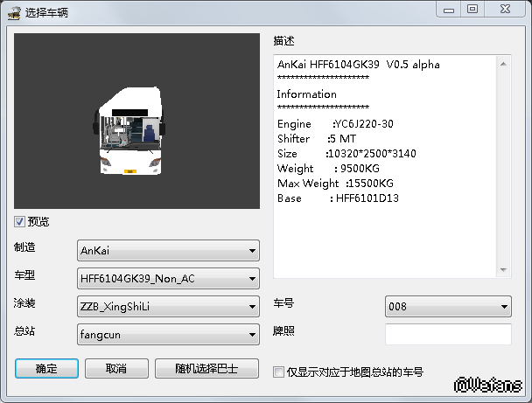Open the 车号 dropdown showing 008
The width and height of the screenshot is (532, 403).
(x=448, y=306)
